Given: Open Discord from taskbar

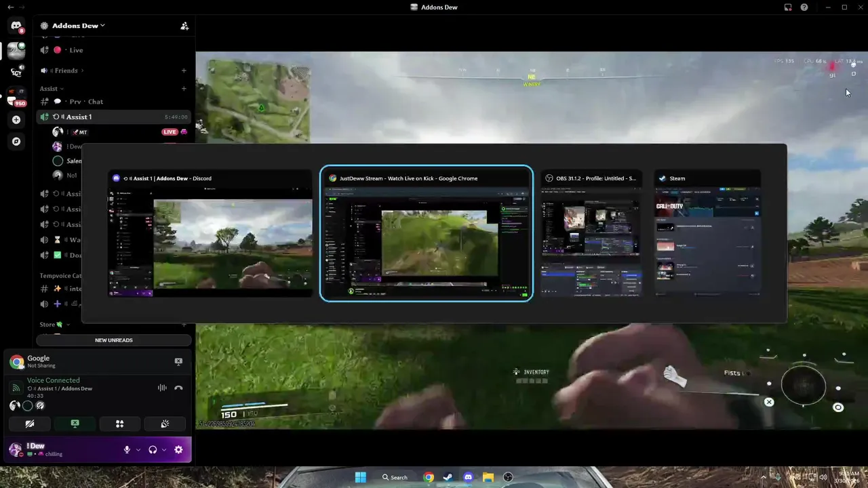Looking at the screenshot, I should [x=468, y=477].
